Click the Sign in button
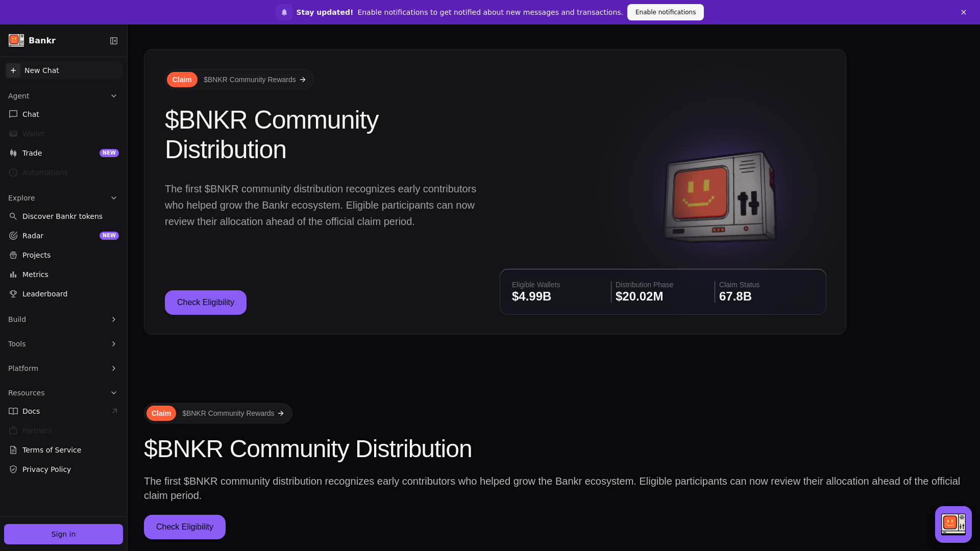 (x=63, y=534)
